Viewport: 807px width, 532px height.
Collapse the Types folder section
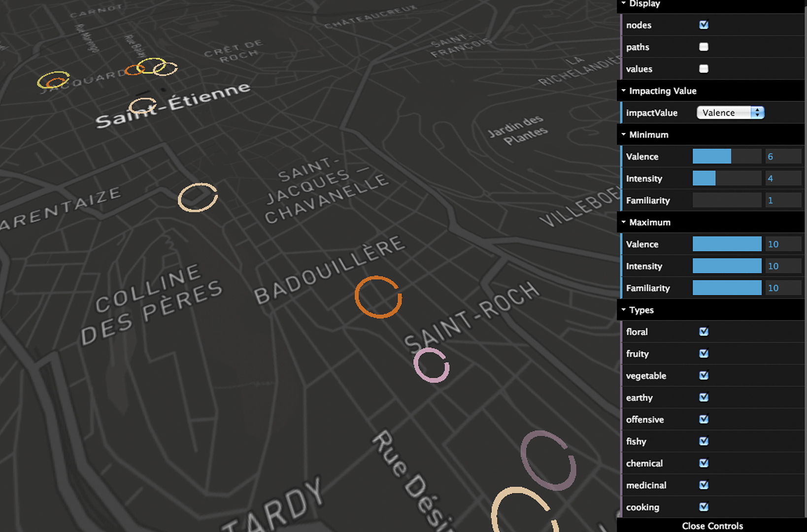(641, 310)
